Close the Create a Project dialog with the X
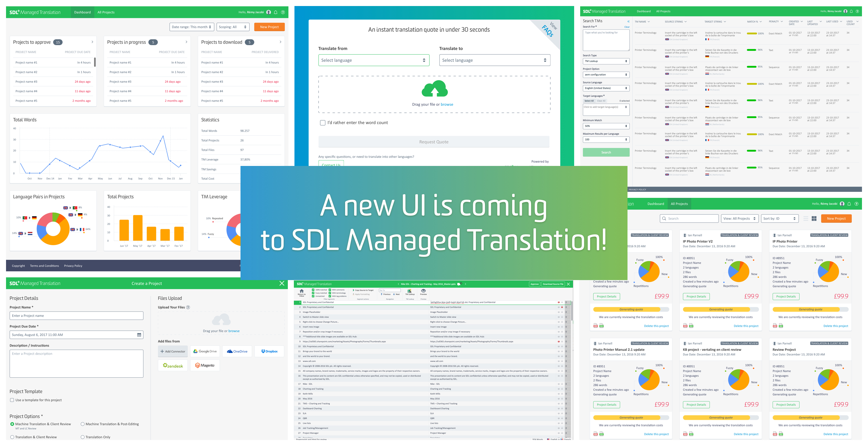This screenshot has height=446, width=868. [x=282, y=283]
